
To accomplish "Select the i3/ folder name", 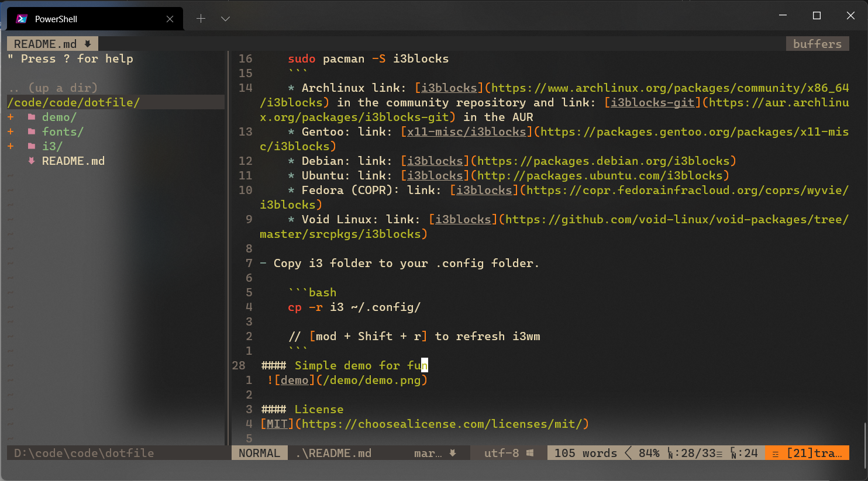I will point(52,146).
